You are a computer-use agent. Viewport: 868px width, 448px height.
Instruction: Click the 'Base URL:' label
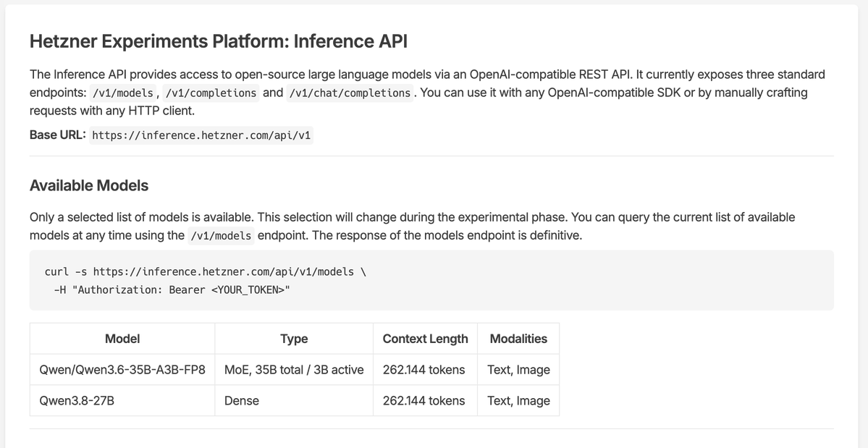click(x=58, y=135)
